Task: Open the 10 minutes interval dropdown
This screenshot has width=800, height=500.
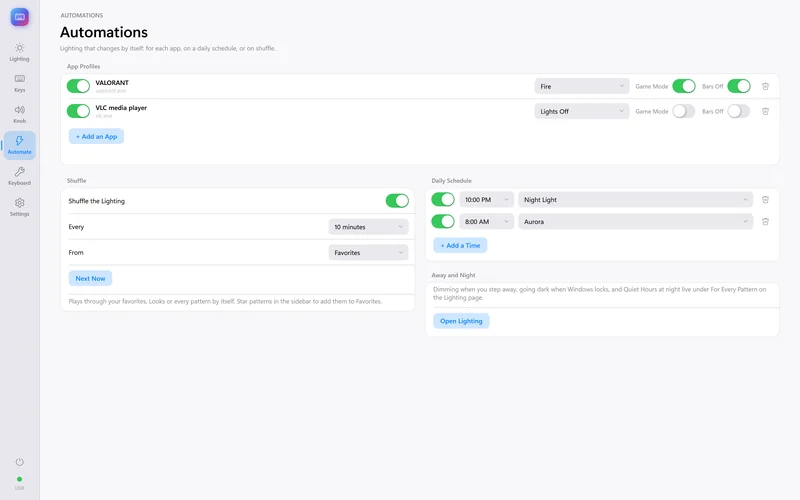Action: tap(368, 227)
